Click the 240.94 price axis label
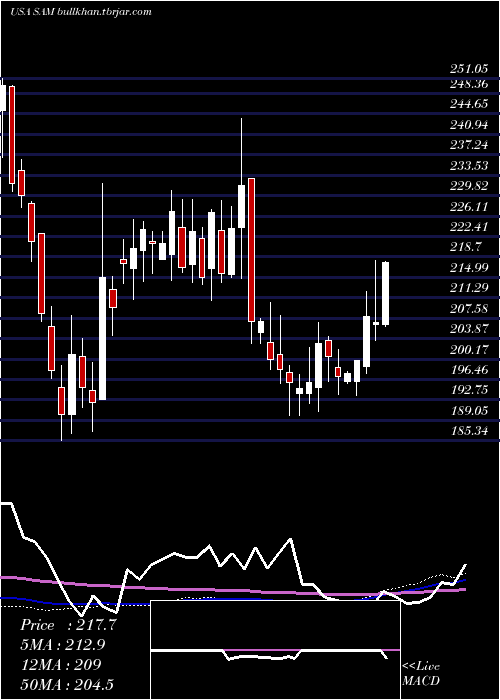This screenshot has width=500, height=700. [468, 125]
